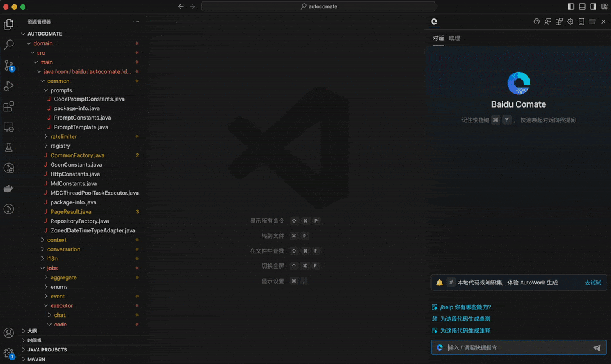The image size is (611, 364).
Task: Open PromptTemplate.java file
Action: tap(81, 127)
